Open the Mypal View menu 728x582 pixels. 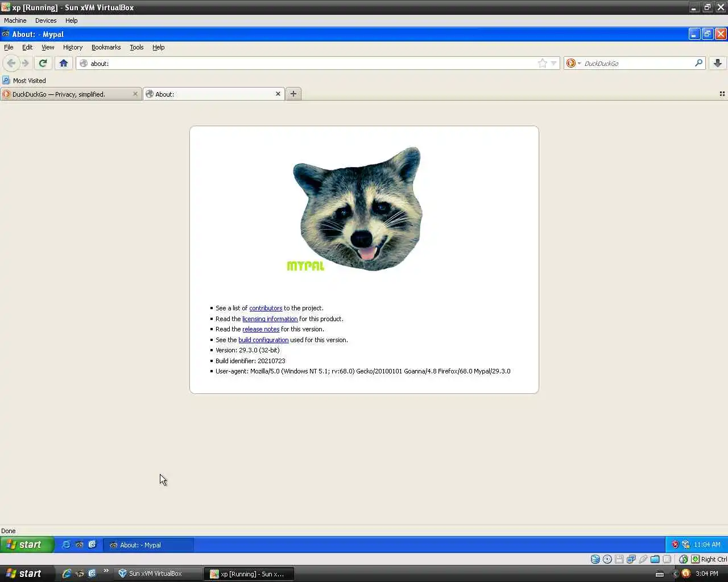pos(48,47)
